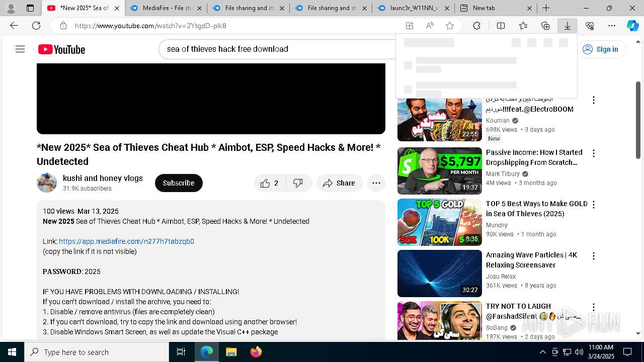Viewport: 644px width, 362px height.
Task: Like the video with the thumbs-up icon
Action: pyautogui.click(x=265, y=183)
